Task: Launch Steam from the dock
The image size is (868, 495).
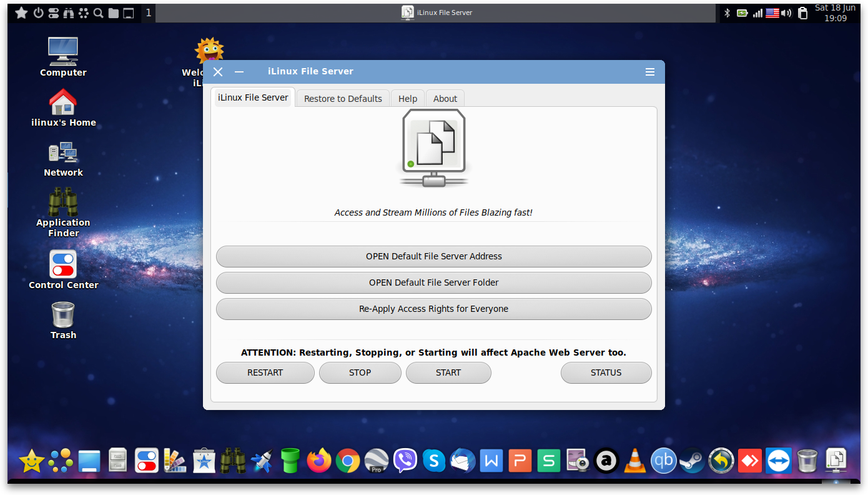Action: 693,462
